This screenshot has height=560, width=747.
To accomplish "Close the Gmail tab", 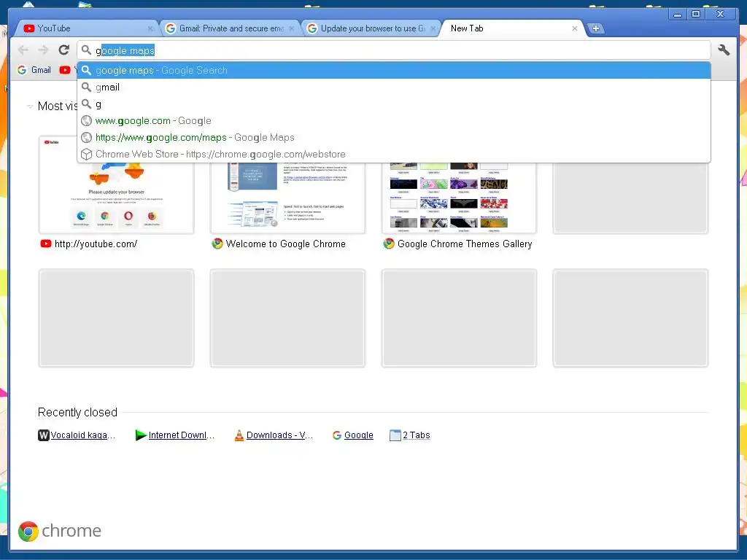I will pos(292,28).
